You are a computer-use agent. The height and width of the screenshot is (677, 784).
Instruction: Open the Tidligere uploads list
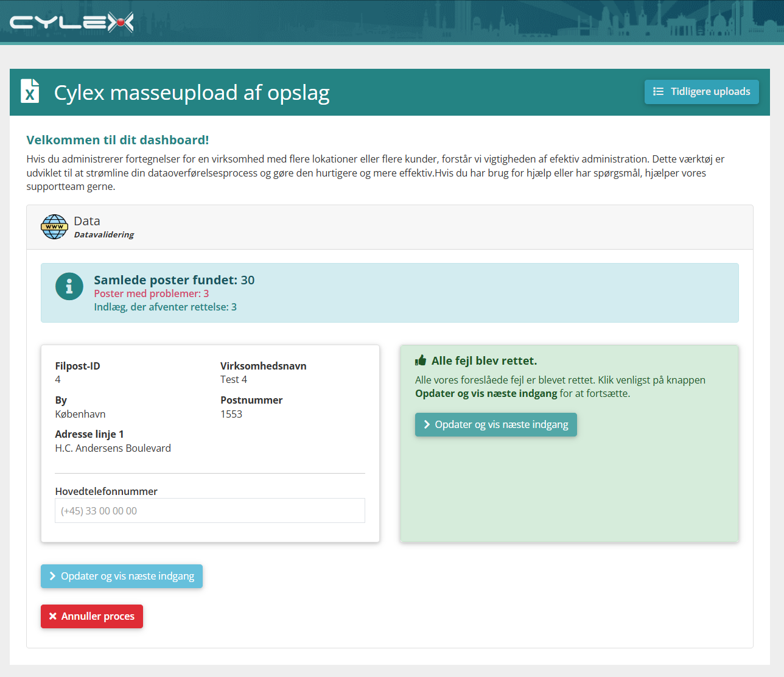coord(702,91)
